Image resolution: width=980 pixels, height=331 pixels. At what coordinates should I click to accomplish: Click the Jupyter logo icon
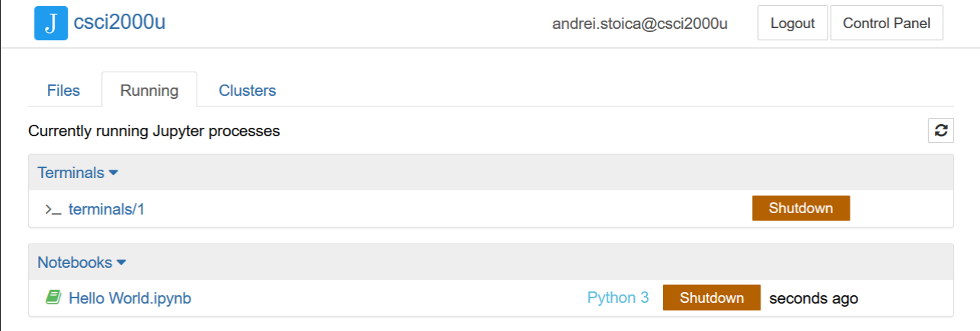[x=51, y=23]
